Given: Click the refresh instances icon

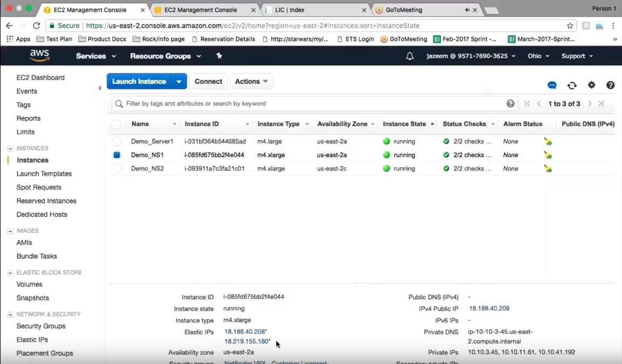Looking at the screenshot, I should tap(572, 85).
